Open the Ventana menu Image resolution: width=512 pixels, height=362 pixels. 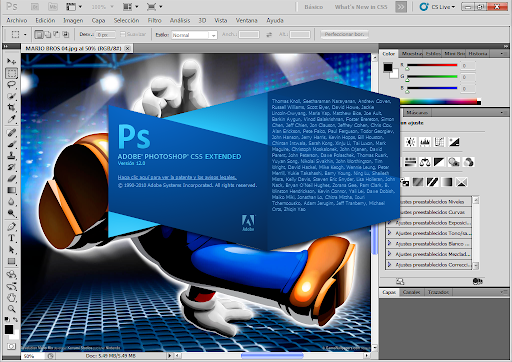[x=247, y=21]
